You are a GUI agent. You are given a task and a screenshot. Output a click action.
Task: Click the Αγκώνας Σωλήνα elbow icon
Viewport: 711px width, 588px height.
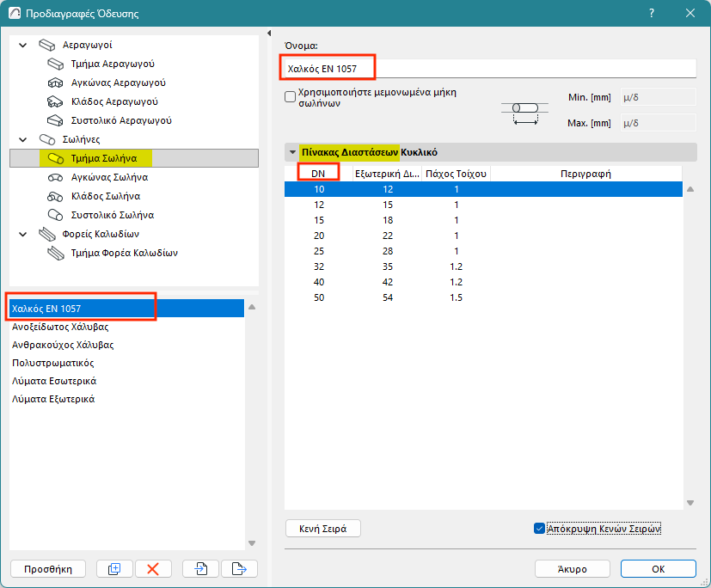pos(55,177)
